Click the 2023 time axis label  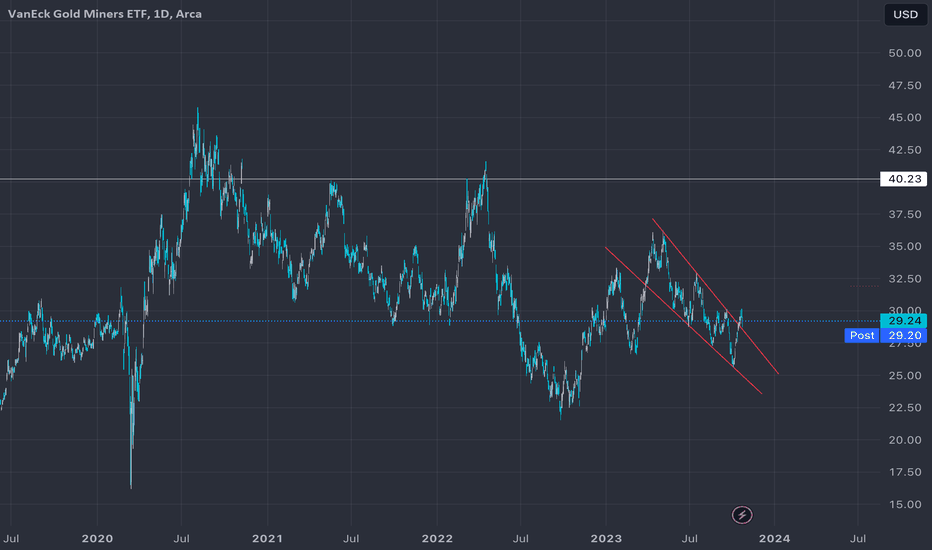(x=606, y=539)
